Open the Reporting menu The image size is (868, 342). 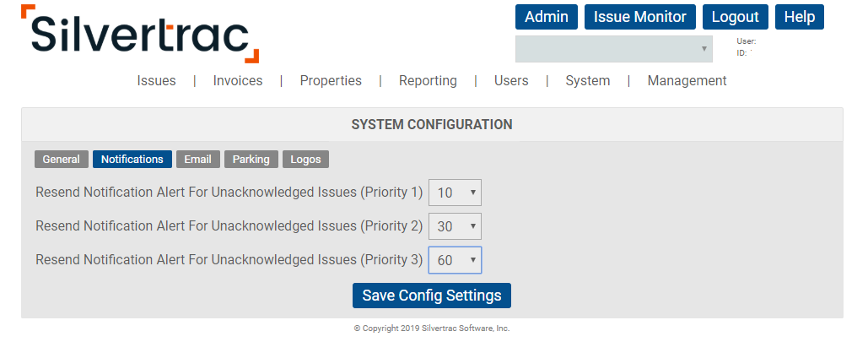428,81
